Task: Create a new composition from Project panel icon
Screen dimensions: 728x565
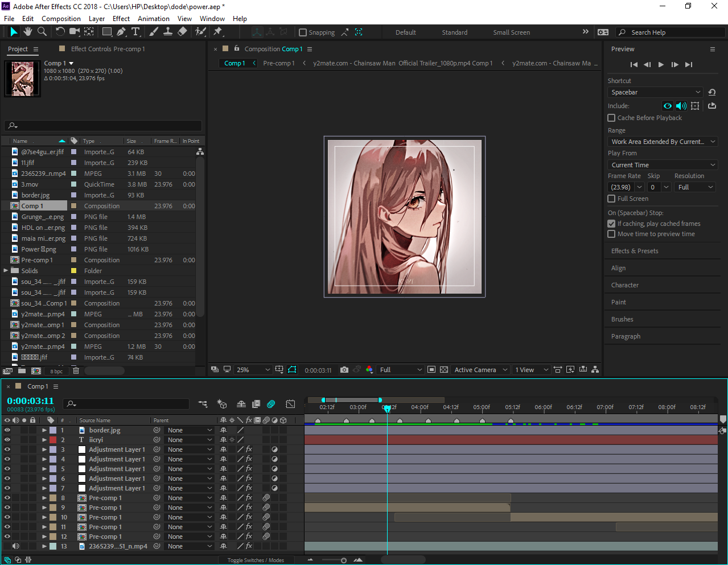Action: (x=36, y=371)
